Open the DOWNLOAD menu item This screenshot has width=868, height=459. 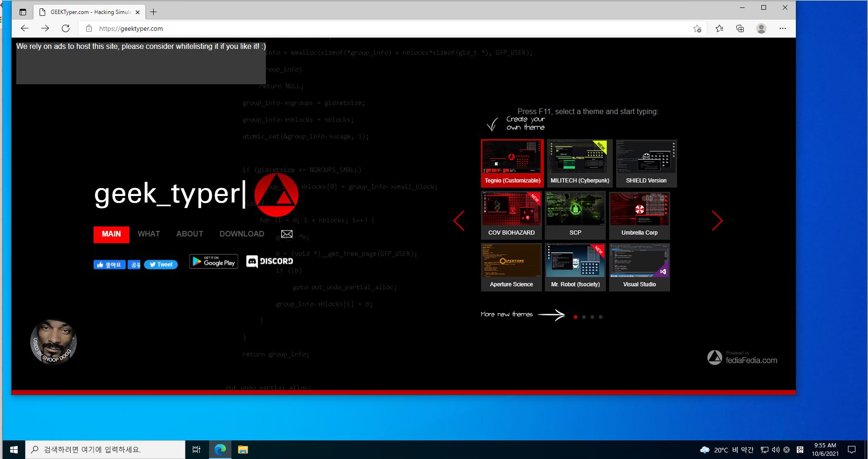click(x=242, y=234)
